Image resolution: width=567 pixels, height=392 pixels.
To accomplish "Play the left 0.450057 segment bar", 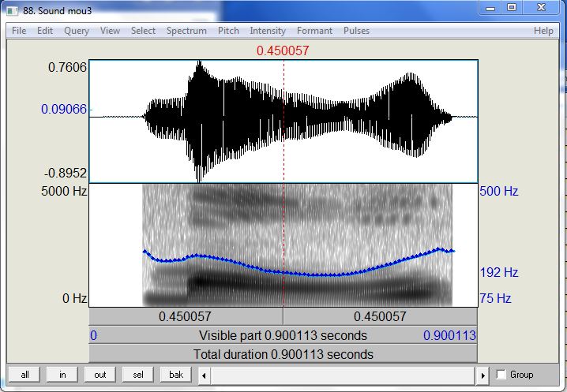I will (x=186, y=317).
